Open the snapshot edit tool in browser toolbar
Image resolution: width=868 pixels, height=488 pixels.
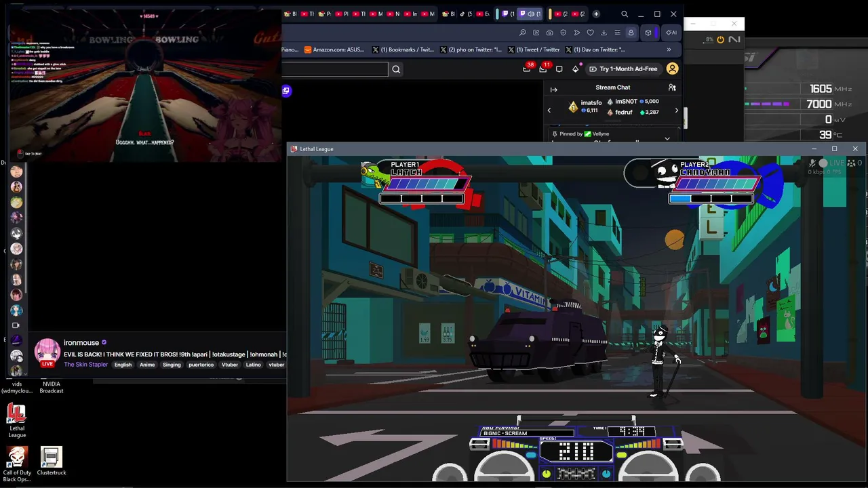click(x=536, y=33)
